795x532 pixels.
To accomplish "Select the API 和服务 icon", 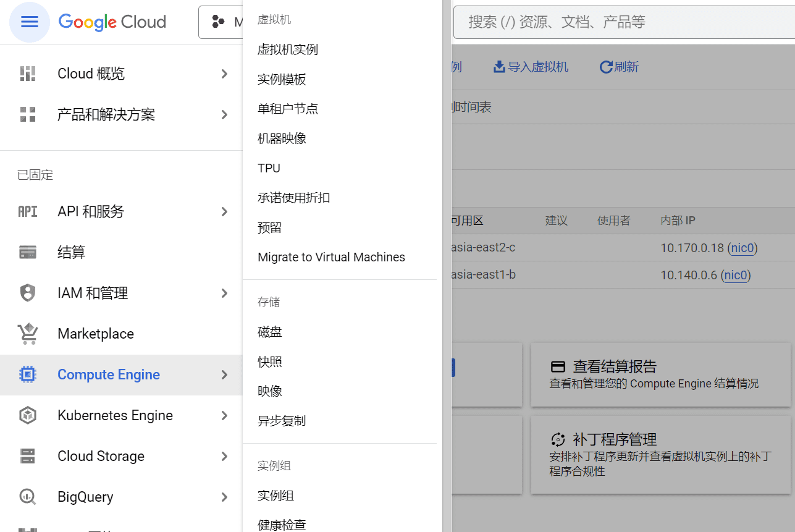I will [x=27, y=211].
